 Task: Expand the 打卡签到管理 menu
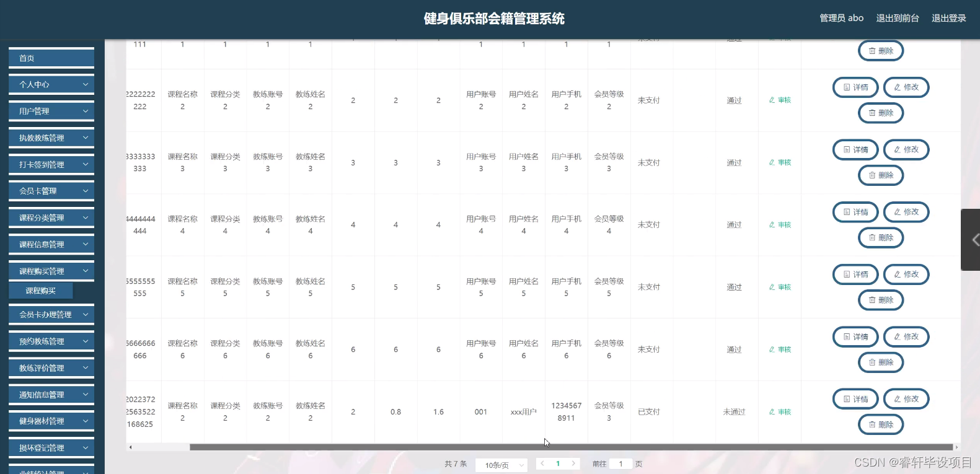point(51,165)
